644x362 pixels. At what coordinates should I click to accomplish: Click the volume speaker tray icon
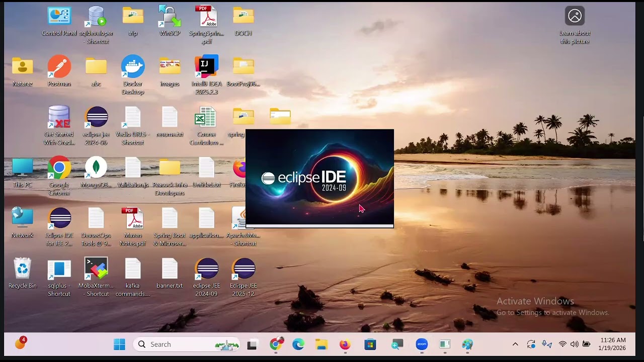pos(574,344)
